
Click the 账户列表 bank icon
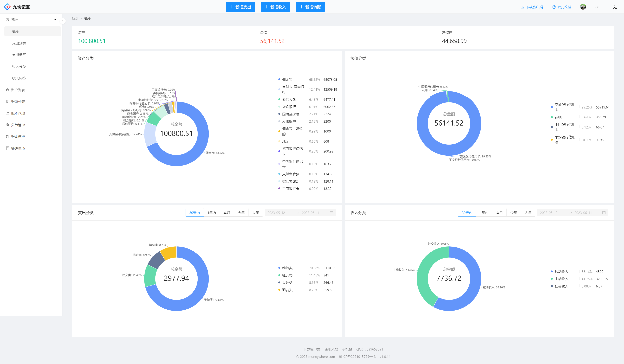(7, 90)
